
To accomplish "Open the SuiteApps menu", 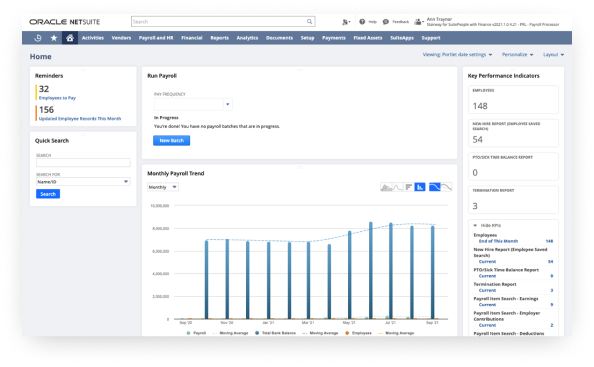I will click(x=402, y=38).
